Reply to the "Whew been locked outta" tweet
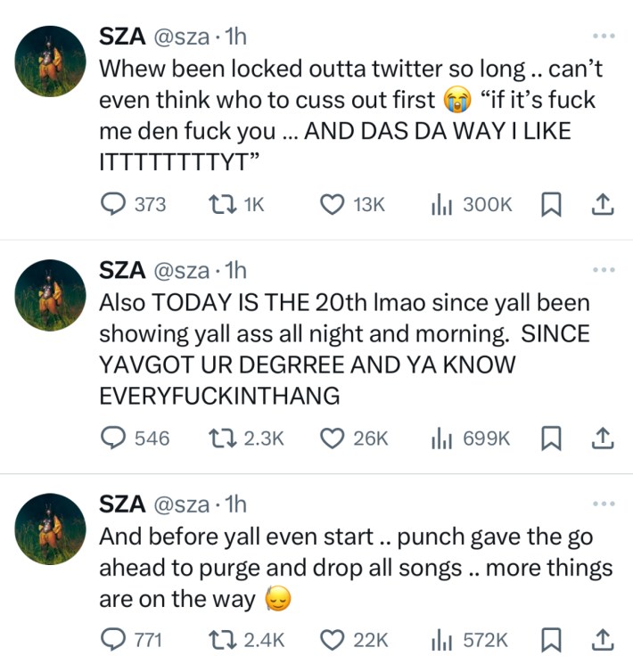 point(112,204)
